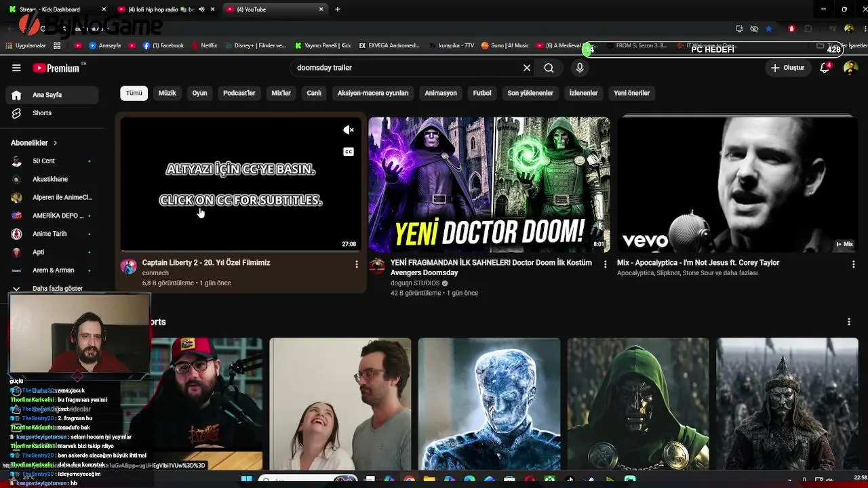
Task: Open the tab groups grid icon
Action: point(57,45)
